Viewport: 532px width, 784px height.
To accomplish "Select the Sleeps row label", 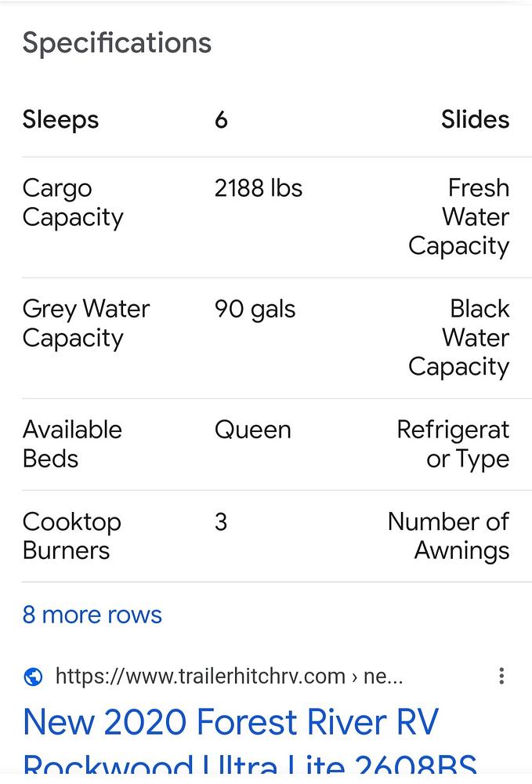I will click(x=61, y=120).
